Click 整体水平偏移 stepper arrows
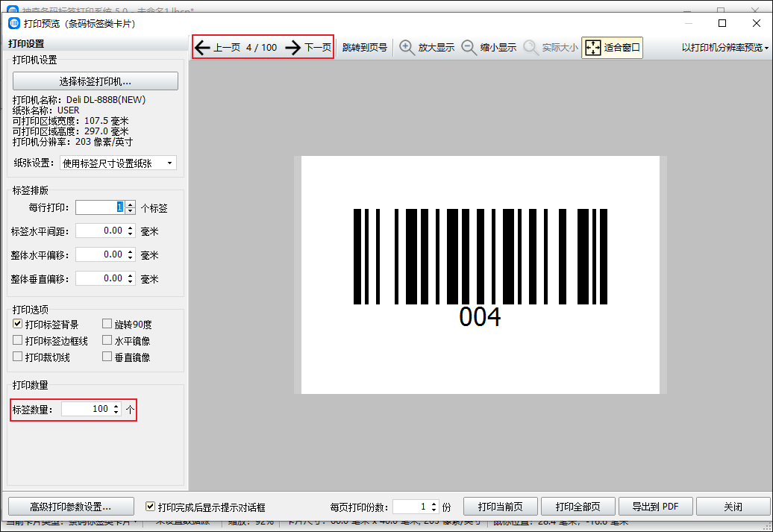Image resolution: width=773 pixels, height=532 pixels. pyautogui.click(x=130, y=254)
